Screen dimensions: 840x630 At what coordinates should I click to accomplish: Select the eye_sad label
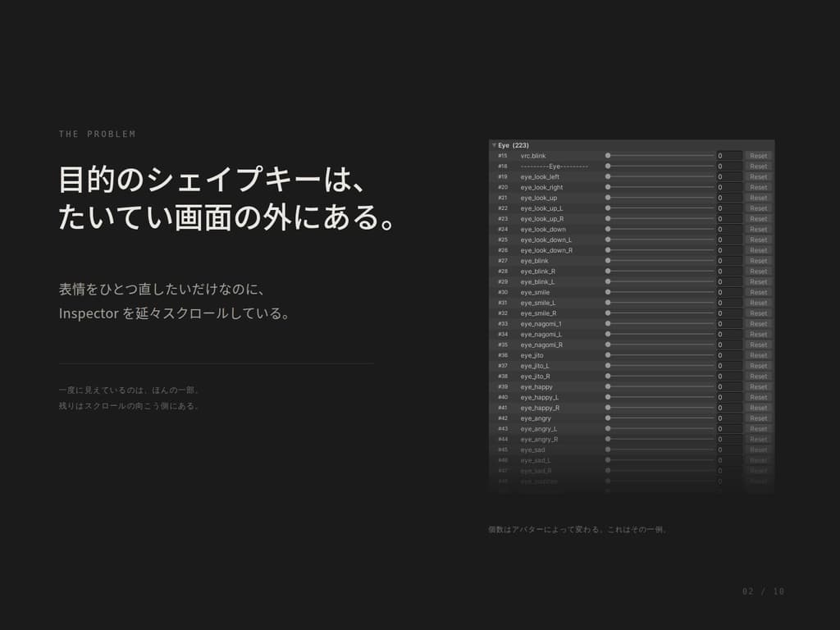[x=532, y=450]
